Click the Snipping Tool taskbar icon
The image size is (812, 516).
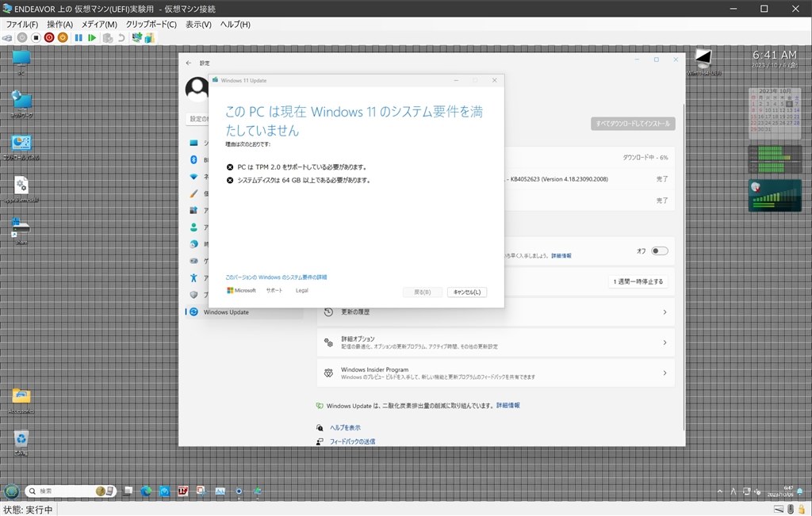point(201,491)
